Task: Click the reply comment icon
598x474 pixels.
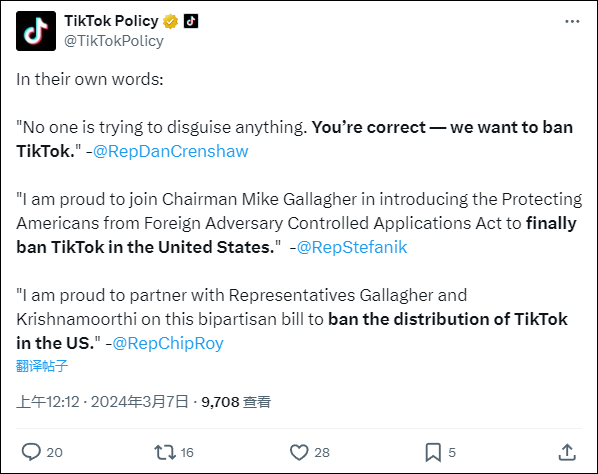Action: click(x=31, y=452)
